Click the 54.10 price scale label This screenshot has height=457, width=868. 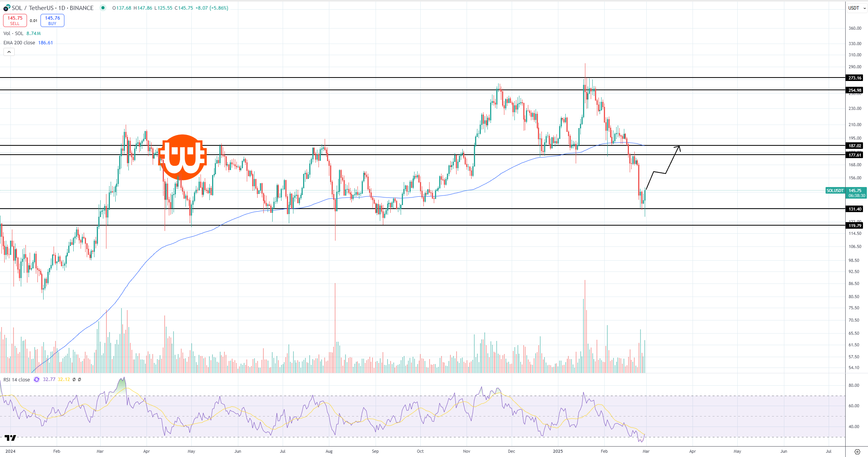tap(854, 368)
